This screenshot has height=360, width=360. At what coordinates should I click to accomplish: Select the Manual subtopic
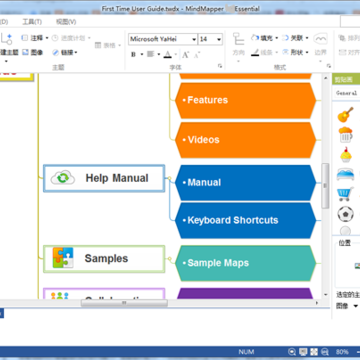(246, 182)
